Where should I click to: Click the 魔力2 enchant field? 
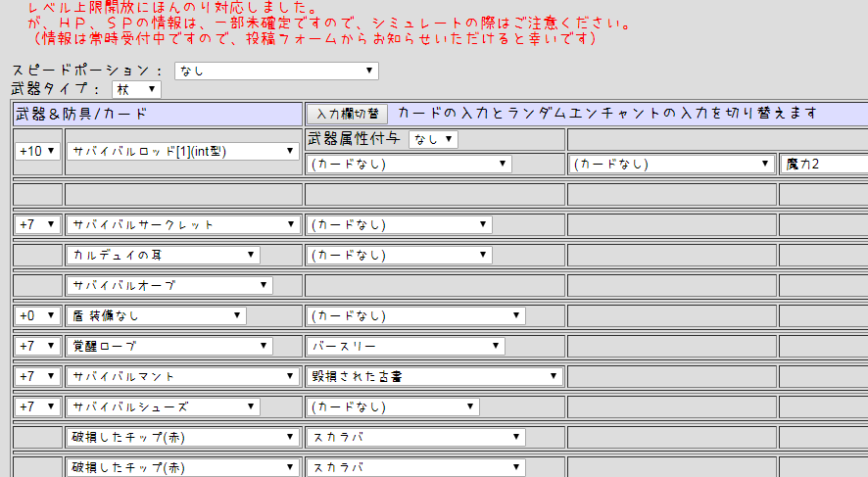(824, 164)
